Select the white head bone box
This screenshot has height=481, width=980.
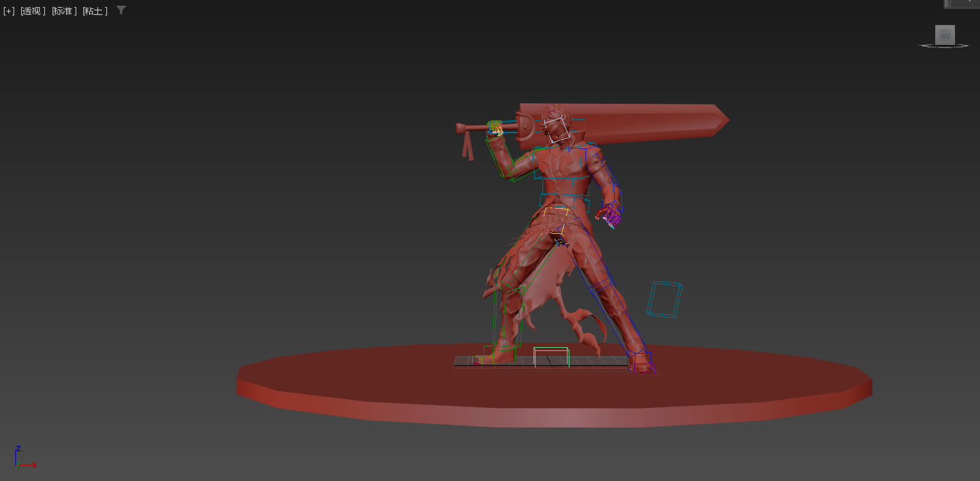tap(556, 129)
